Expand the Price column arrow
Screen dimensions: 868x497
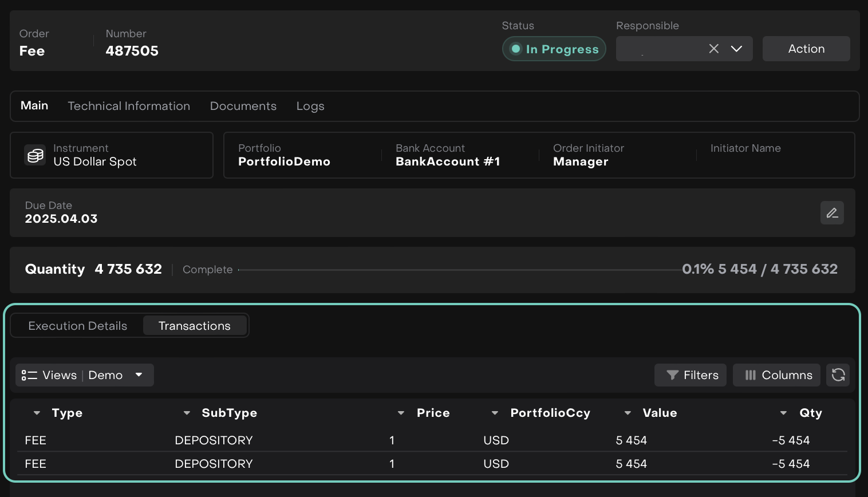pos(401,413)
